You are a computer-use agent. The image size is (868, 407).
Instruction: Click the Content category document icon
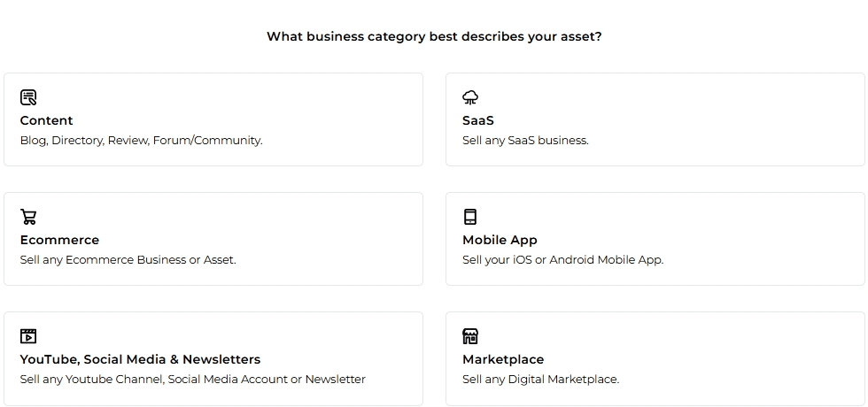(x=28, y=97)
